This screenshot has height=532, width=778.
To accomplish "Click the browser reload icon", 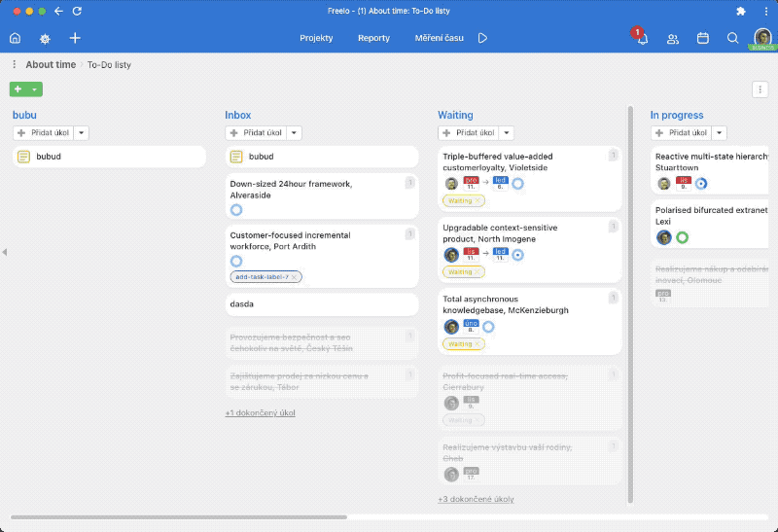I will [77, 11].
